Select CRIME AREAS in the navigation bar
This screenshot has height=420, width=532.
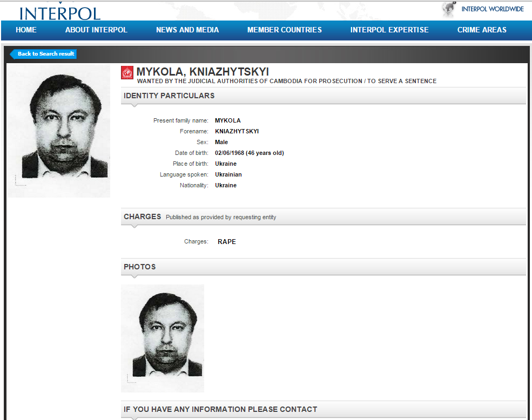click(482, 30)
